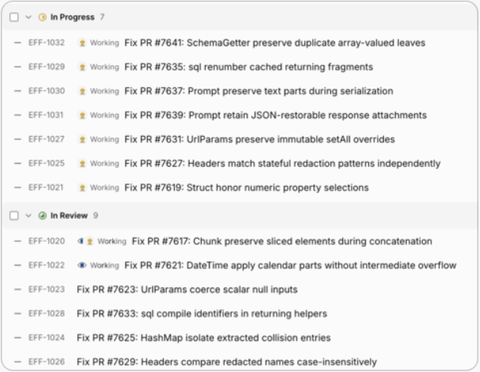Click the priority dash on EFF-1023
The width and height of the screenshot is (480, 372).
tap(18, 289)
